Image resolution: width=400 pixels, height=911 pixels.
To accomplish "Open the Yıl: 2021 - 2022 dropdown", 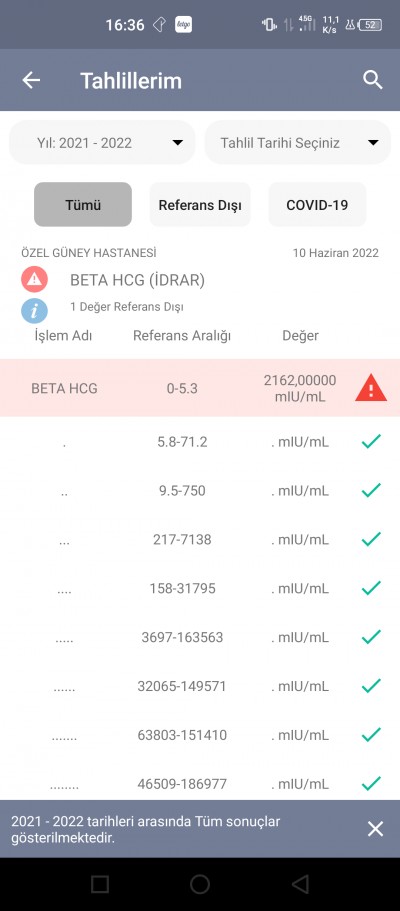I will pyautogui.click(x=102, y=142).
